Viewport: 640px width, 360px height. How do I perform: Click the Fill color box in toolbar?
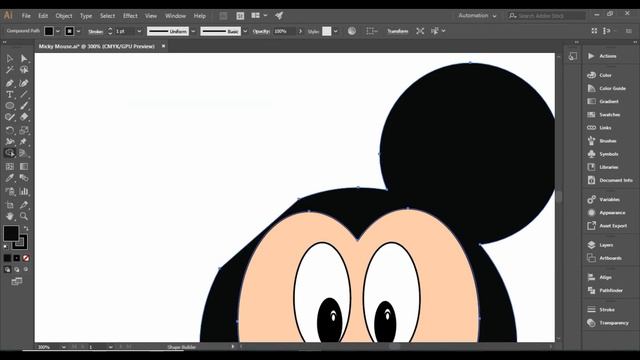pos(11,233)
